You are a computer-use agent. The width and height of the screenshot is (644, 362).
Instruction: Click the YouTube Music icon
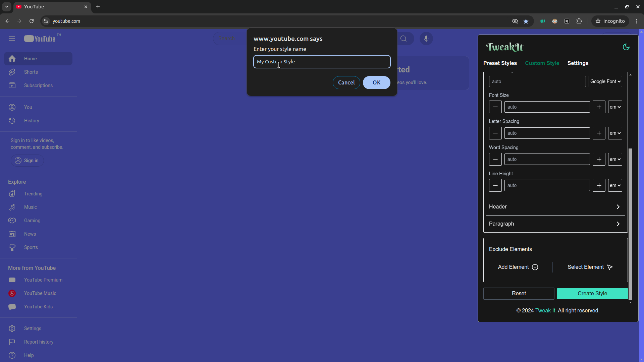[x=12, y=293]
